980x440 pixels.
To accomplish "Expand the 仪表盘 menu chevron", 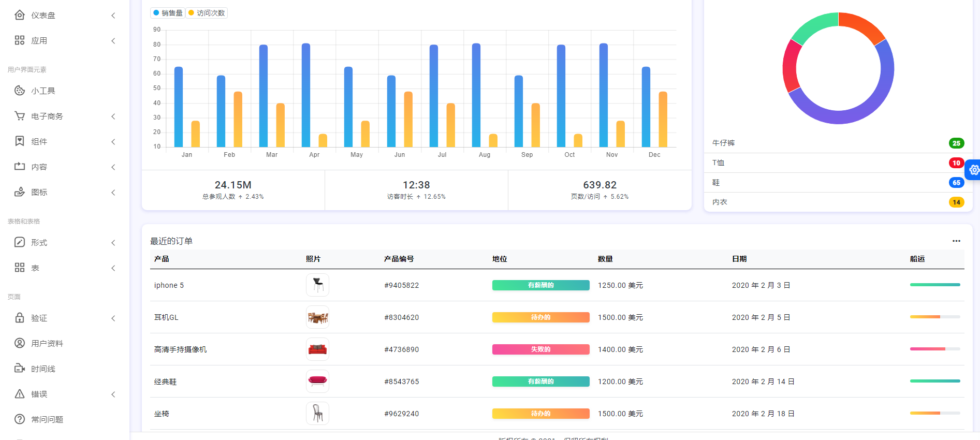I will [x=113, y=16].
